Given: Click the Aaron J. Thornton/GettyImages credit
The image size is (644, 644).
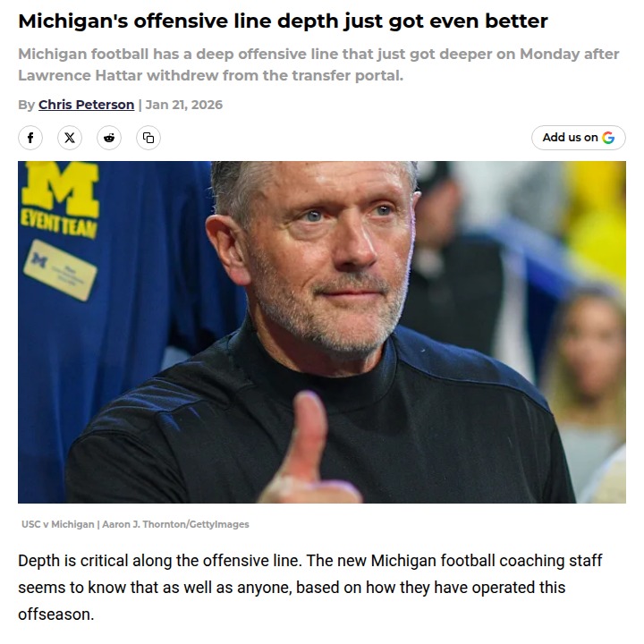Looking at the screenshot, I should point(175,524).
